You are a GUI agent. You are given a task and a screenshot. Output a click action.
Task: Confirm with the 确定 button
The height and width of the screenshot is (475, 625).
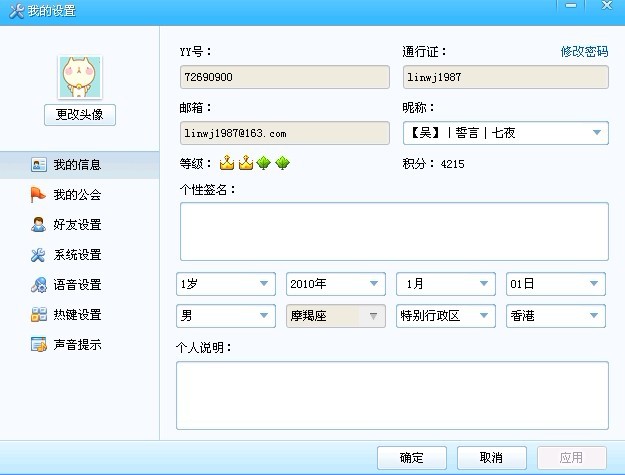[x=412, y=457]
